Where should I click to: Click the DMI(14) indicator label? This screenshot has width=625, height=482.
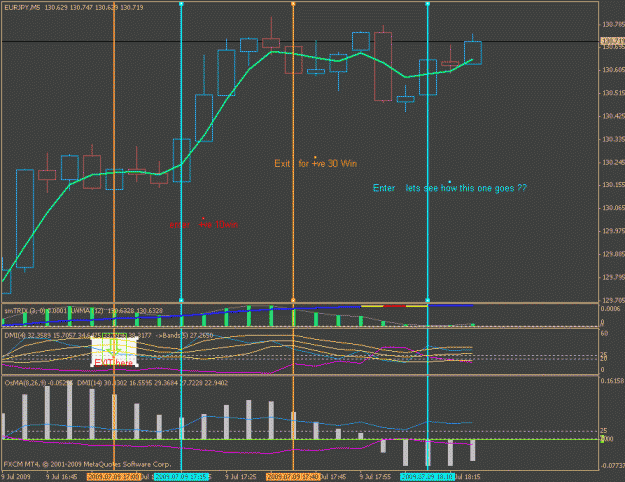(90, 383)
